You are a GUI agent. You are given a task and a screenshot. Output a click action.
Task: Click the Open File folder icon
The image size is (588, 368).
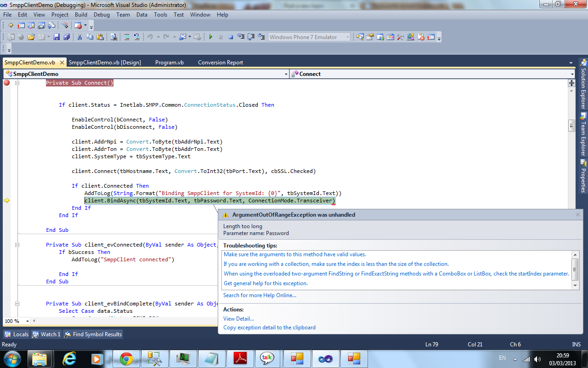click(x=31, y=37)
